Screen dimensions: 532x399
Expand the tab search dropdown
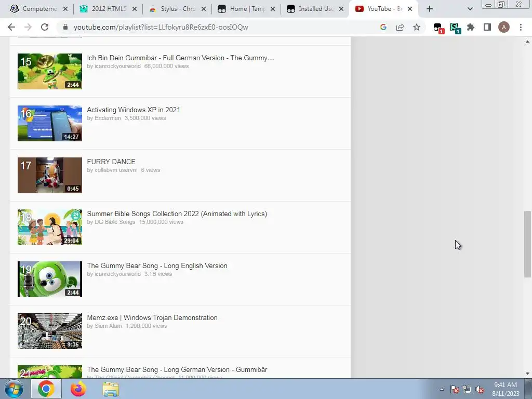[470, 9]
